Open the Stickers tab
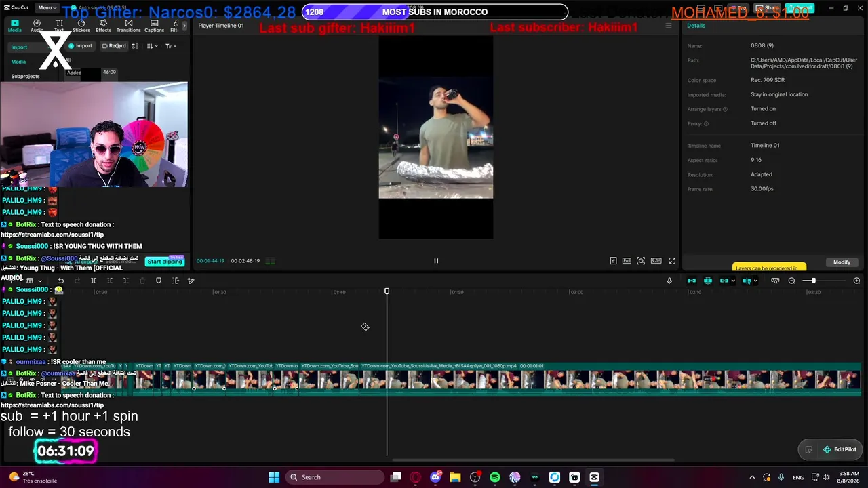 point(81,26)
